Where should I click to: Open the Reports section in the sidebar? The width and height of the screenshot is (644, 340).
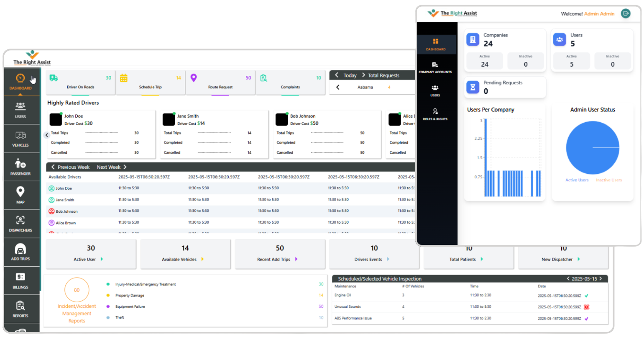click(20, 309)
